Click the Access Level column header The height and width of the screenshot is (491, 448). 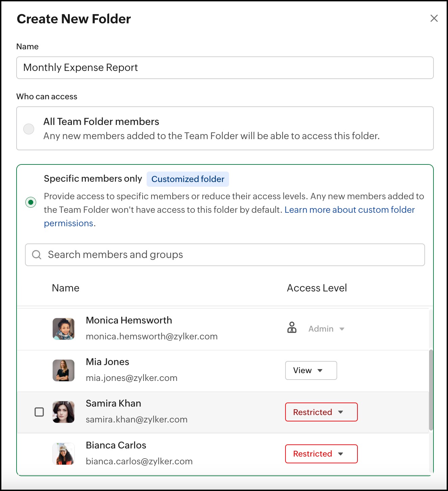click(x=317, y=288)
